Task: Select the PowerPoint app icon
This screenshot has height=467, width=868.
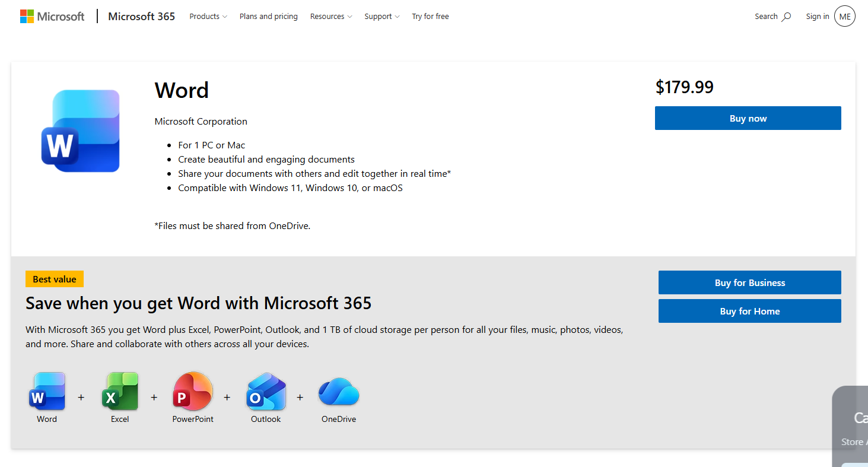Action: pos(193,391)
